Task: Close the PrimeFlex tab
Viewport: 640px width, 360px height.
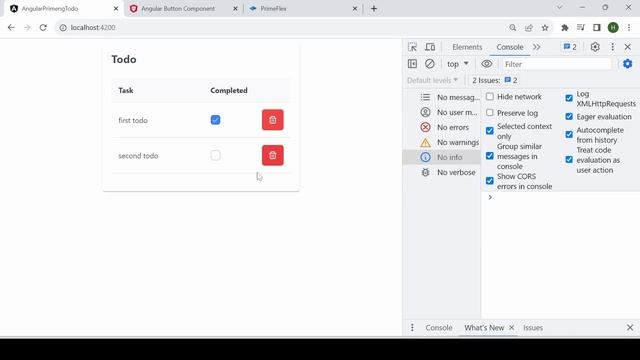Action: point(355,9)
